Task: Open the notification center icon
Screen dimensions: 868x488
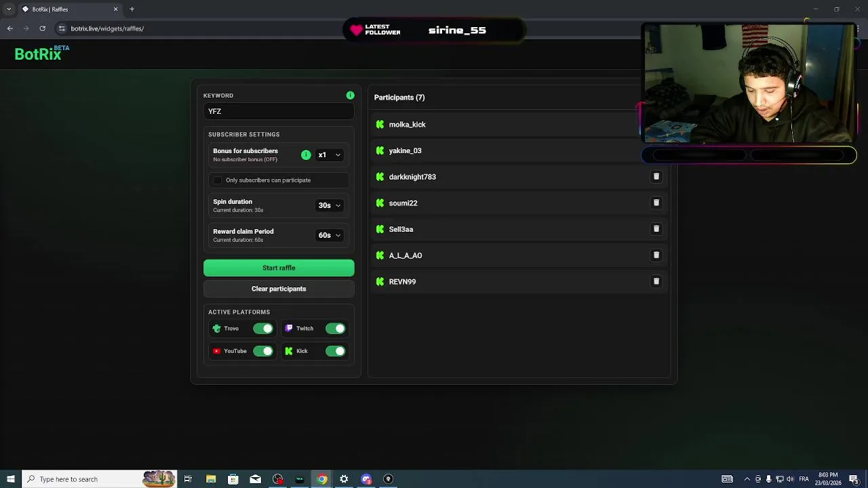Action: 854,479
